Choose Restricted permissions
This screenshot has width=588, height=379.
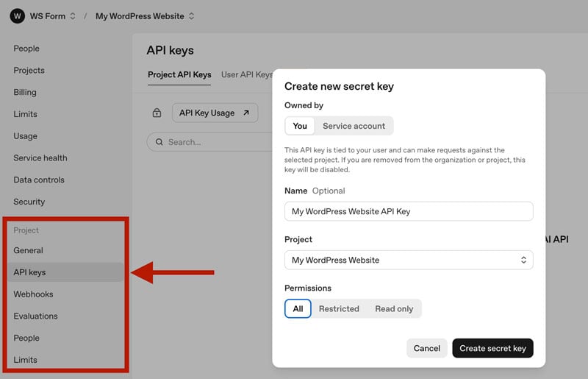tap(339, 309)
